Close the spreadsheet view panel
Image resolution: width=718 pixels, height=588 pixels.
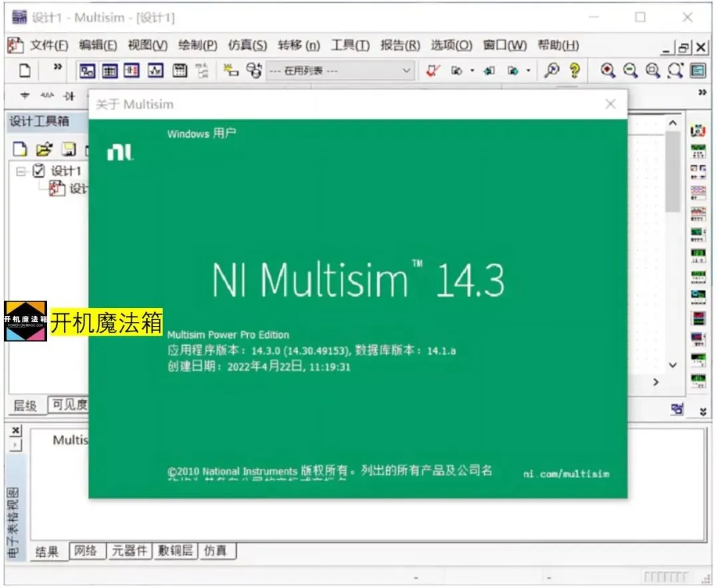pyautogui.click(x=15, y=430)
